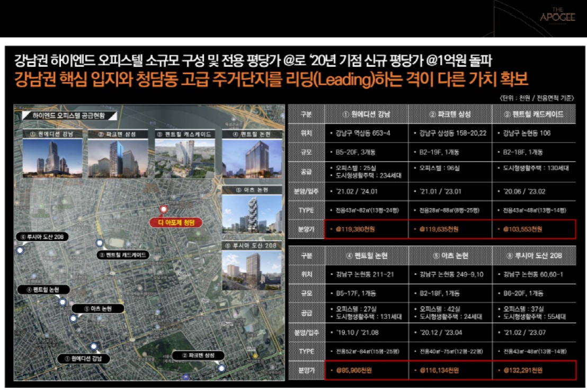587x392 pixels.
Task: Click the blue map pin for 아츠 논현
Action: tap(74, 318)
